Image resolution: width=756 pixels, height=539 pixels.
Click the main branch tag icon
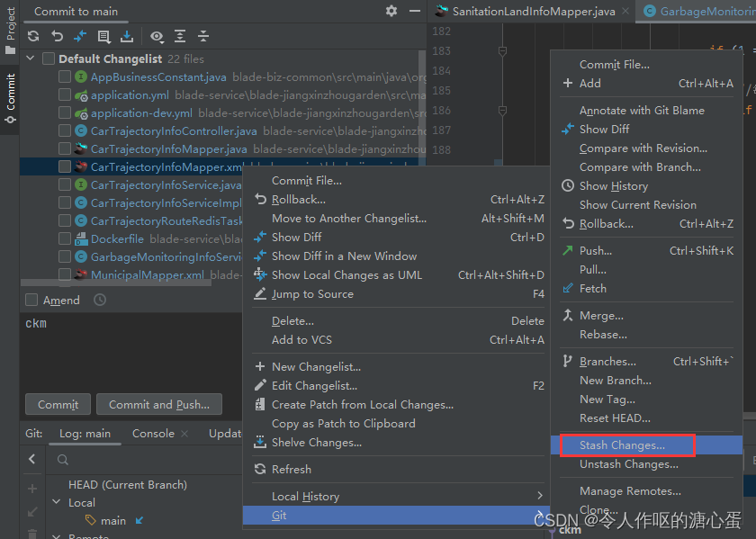click(91, 520)
